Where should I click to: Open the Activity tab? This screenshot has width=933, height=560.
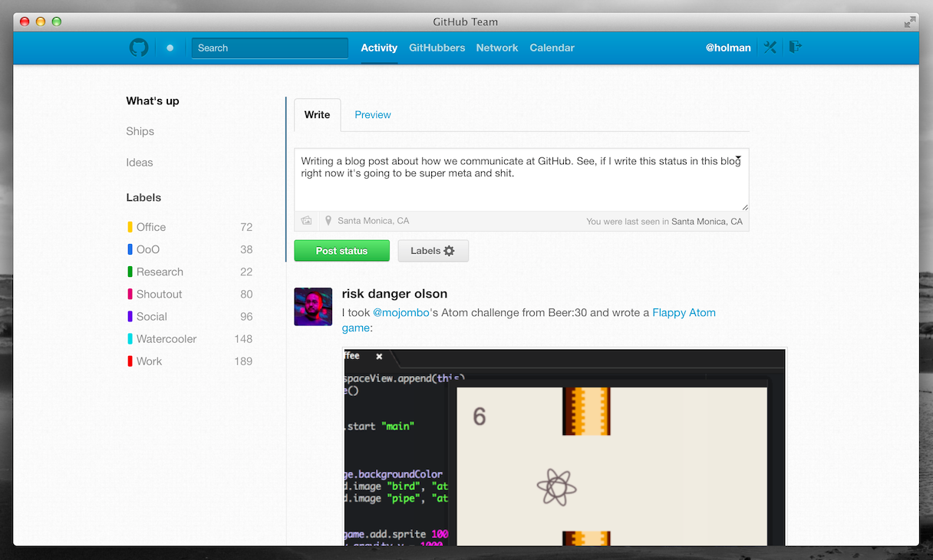click(x=379, y=48)
